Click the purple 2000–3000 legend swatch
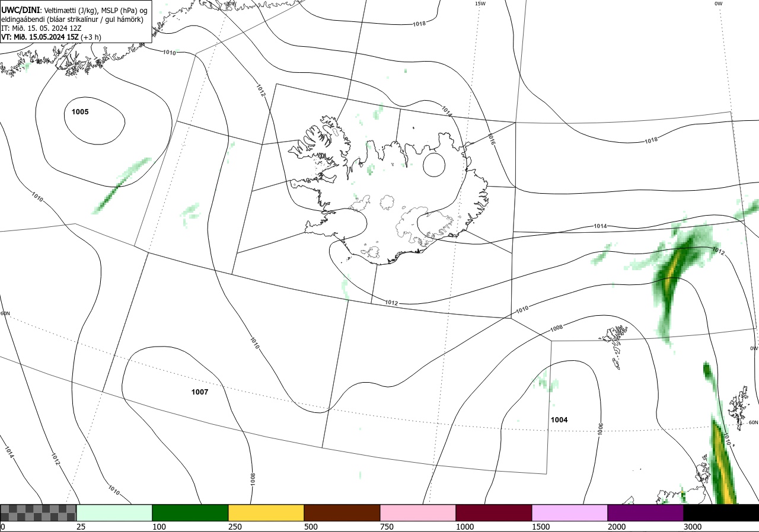The width and height of the screenshot is (759, 532). [x=646, y=512]
